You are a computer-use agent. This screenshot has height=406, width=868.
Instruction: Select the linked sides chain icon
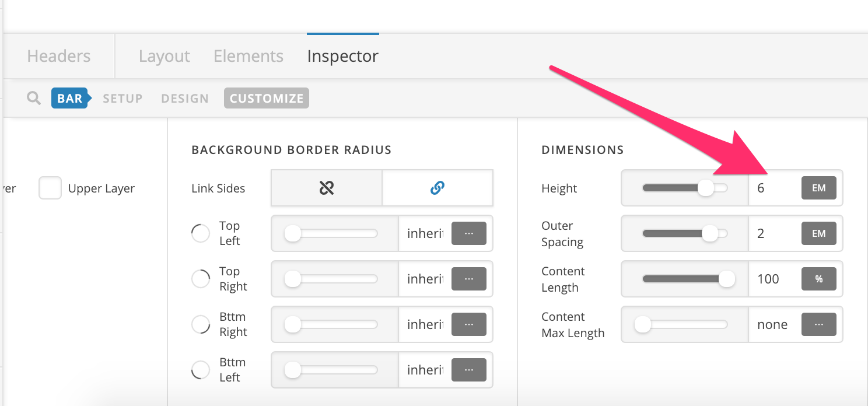click(437, 188)
